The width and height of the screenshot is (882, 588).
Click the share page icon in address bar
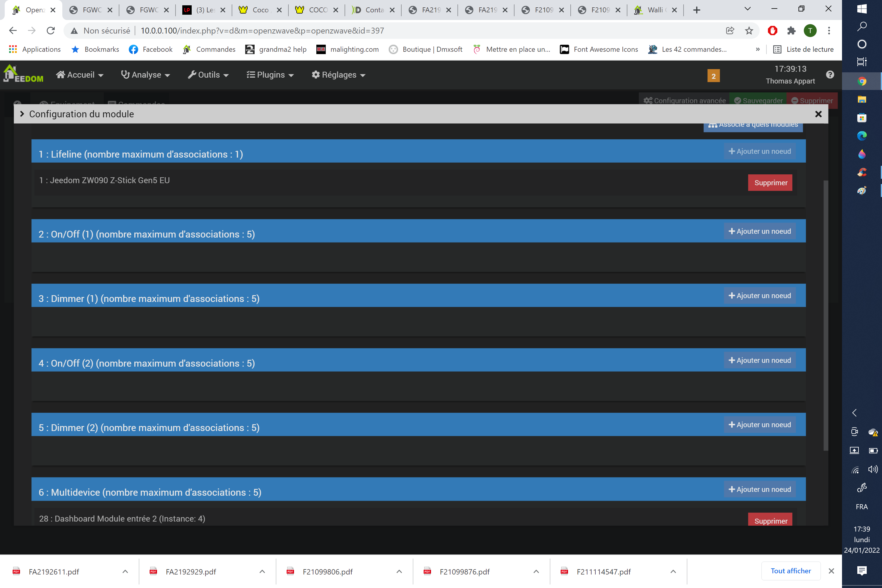[x=730, y=31]
